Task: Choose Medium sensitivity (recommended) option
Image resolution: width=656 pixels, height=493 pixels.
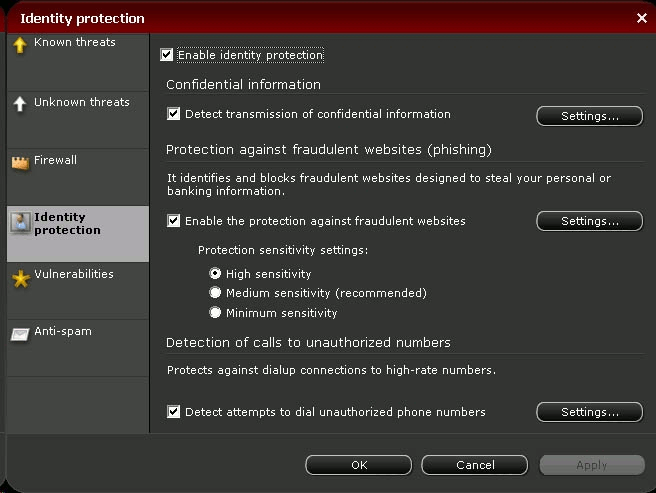Action: 215,293
